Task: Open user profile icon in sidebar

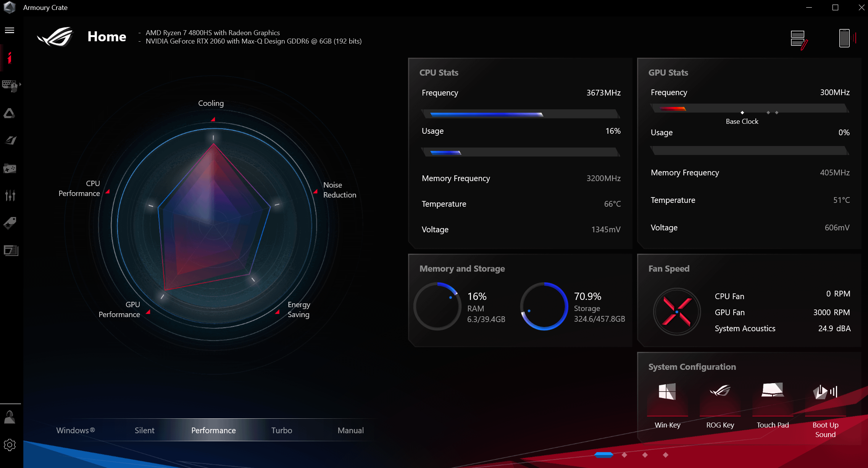Action: click(10, 417)
